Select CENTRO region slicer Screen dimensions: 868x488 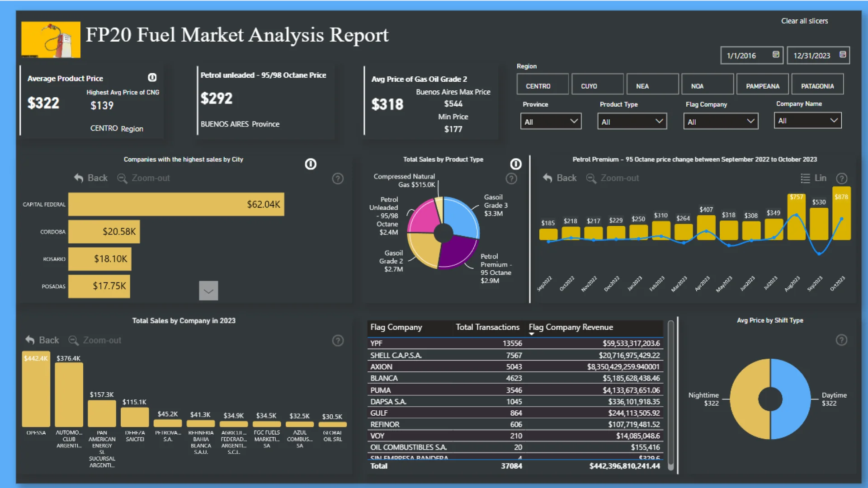[x=542, y=84]
